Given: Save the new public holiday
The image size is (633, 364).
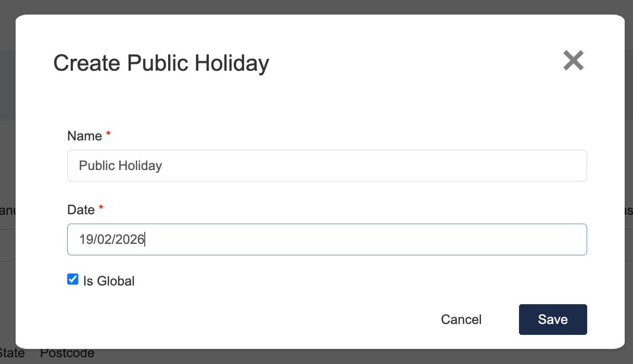Looking at the screenshot, I should point(553,319).
